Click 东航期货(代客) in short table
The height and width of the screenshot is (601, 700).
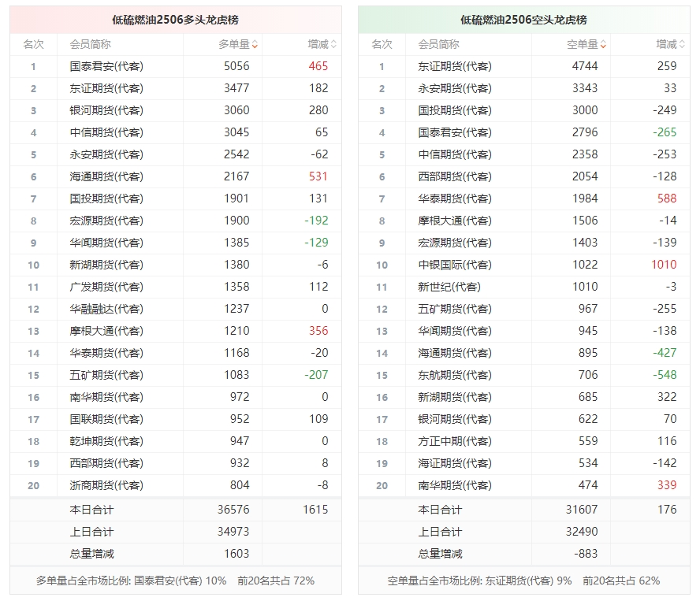pyautogui.click(x=455, y=375)
